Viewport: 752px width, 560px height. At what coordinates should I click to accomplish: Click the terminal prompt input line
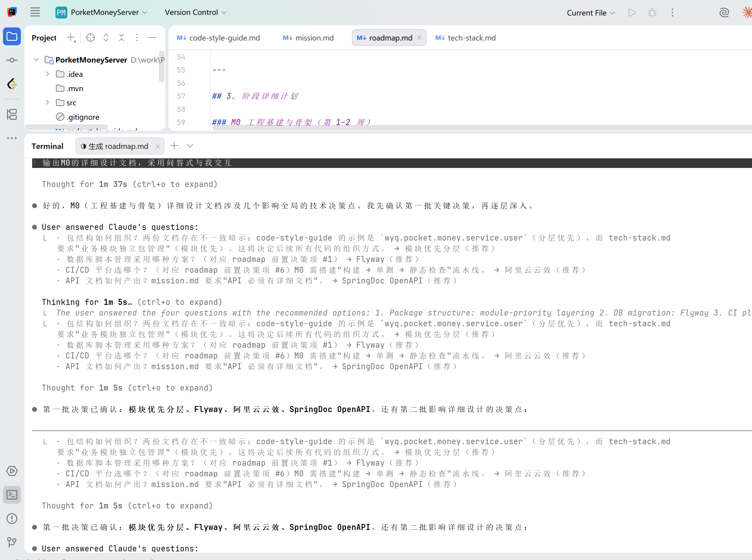pyautogui.click(x=392, y=163)
